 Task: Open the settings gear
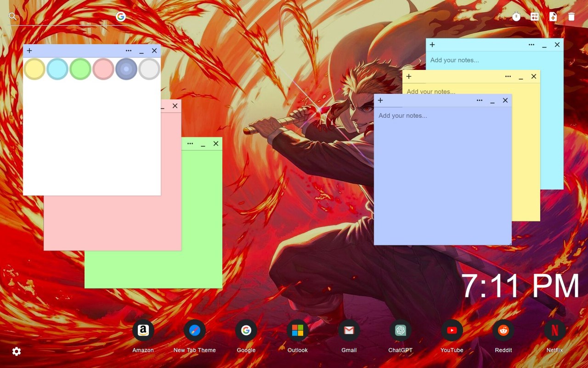(17, 351)
